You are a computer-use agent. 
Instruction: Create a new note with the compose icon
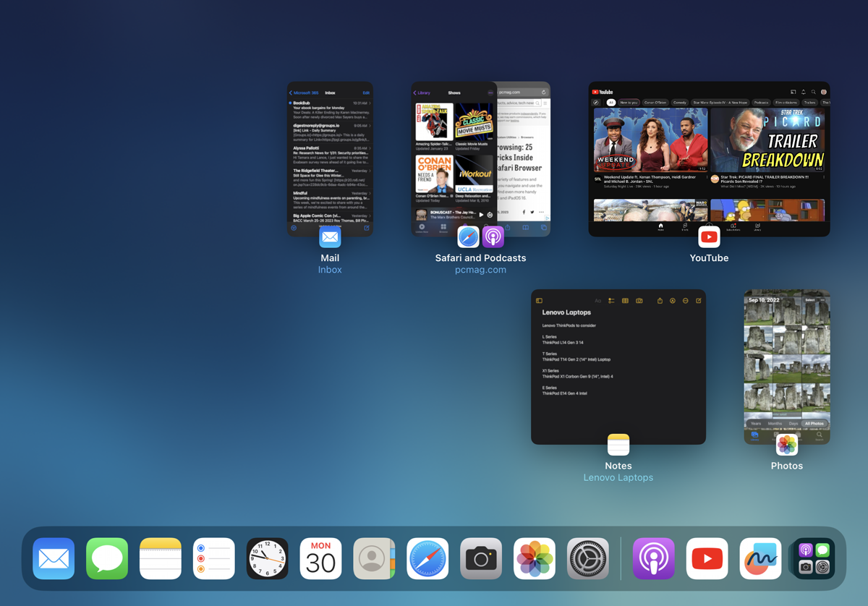[x=699, y=300]
